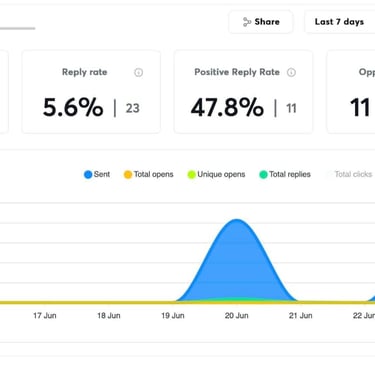Click the blue Sent color dot
The image size is (375, 366).
tap(88, 175)
